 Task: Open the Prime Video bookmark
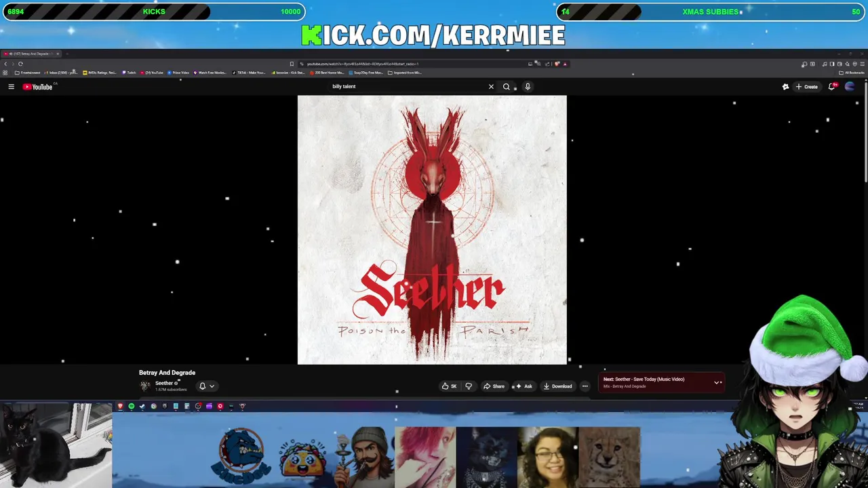click(x=178, y=73)
